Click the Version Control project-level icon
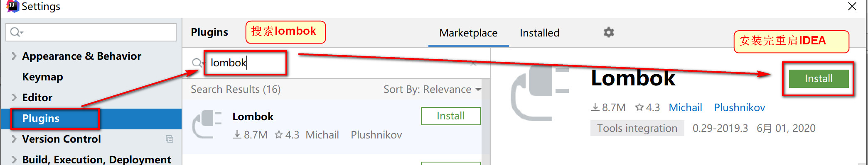The height and width of the screenshot is (165, 868). tap(169, 139)
